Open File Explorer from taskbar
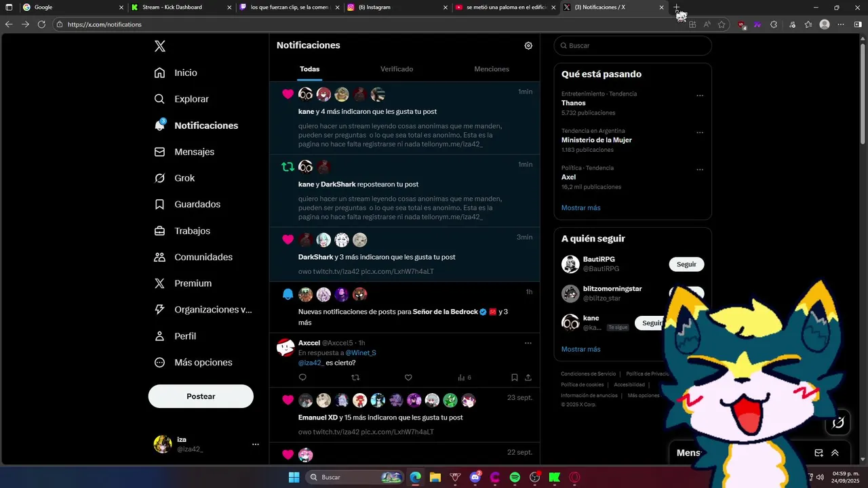 pos(435,477)
